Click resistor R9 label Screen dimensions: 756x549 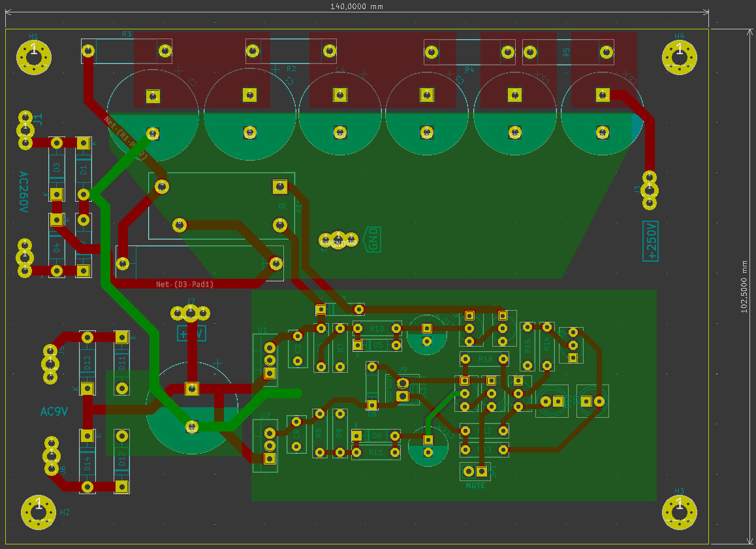coord(339,433)
